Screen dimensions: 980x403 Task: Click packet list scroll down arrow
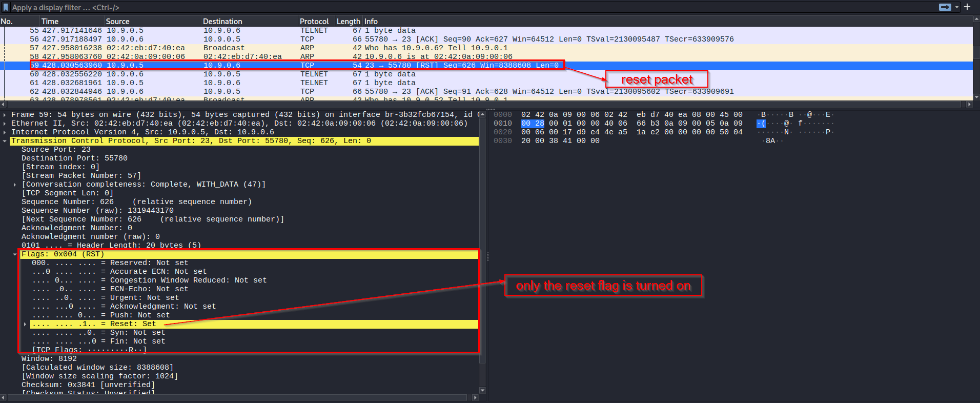pyautogui.click(x=976, y=97)
